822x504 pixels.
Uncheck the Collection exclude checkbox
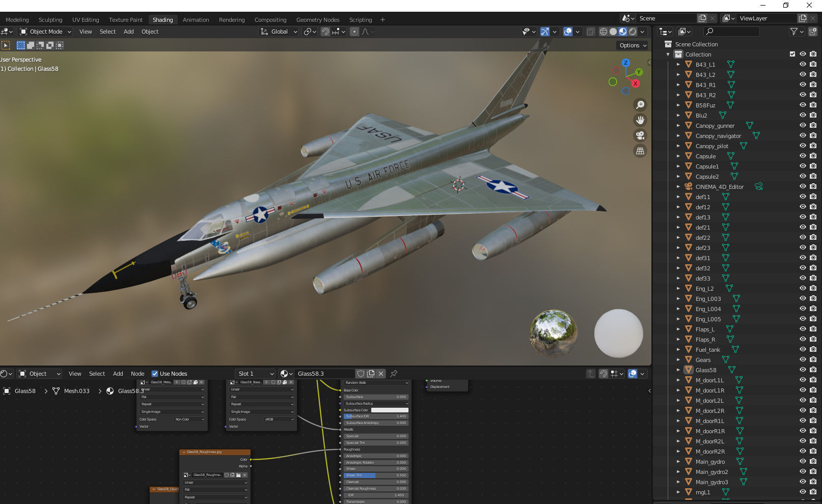click(792, 54)
